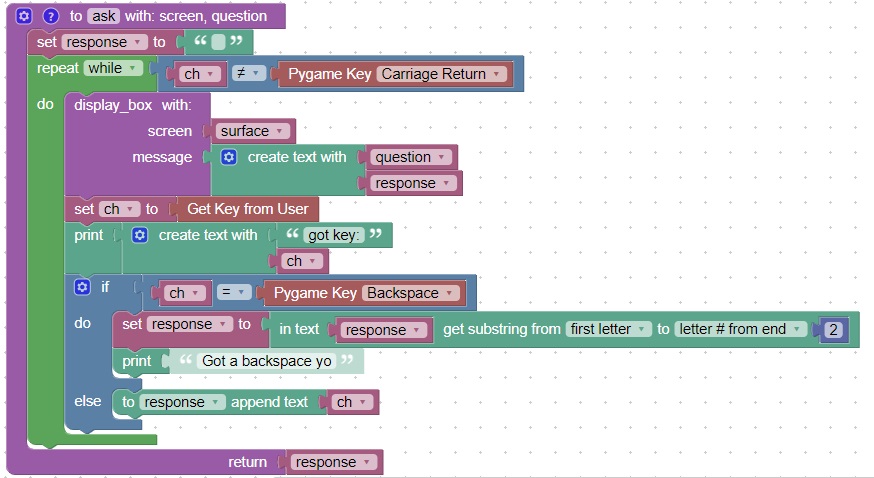Click the question mark icon on ask function

pos(50,16)
